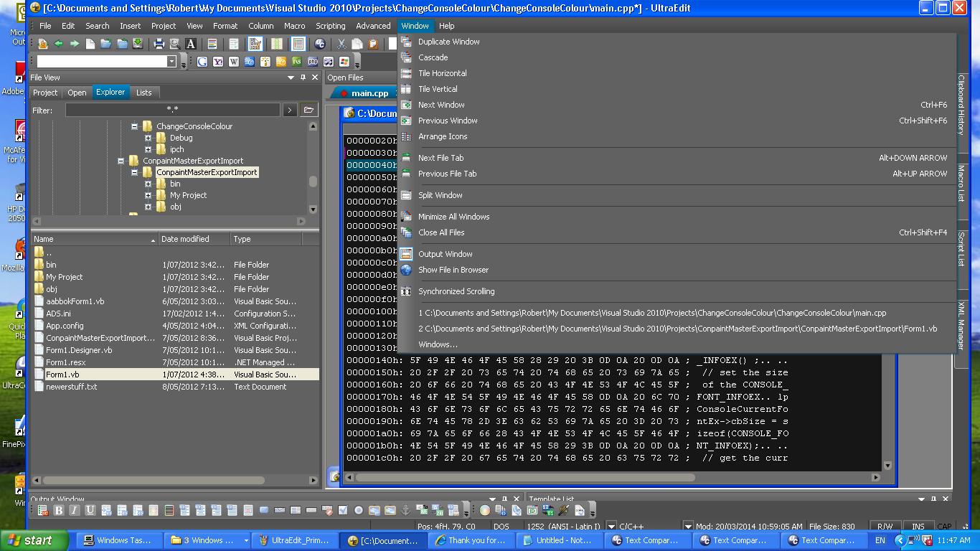980x551 pixels.
Task: Collapse the ChangeConsoleColour tree folder
Action: click(134, 126)
